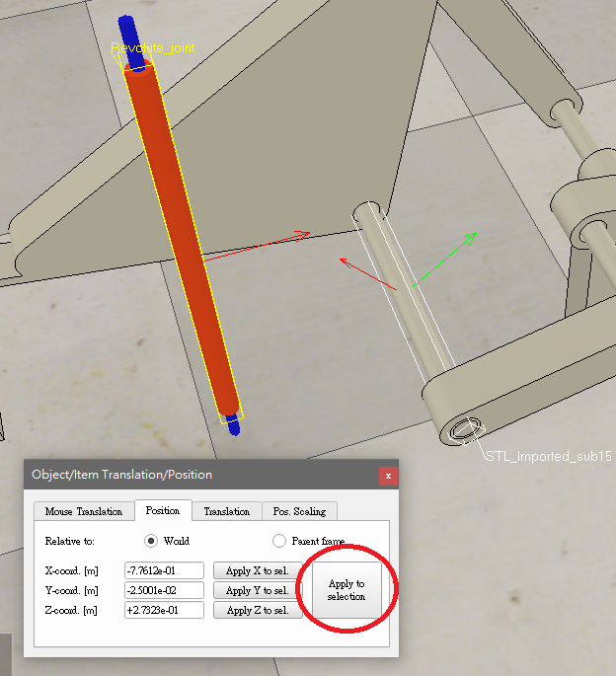This screenshot has height=676, width=616.
Task: Select the Position tab
Action: [163, 511]
